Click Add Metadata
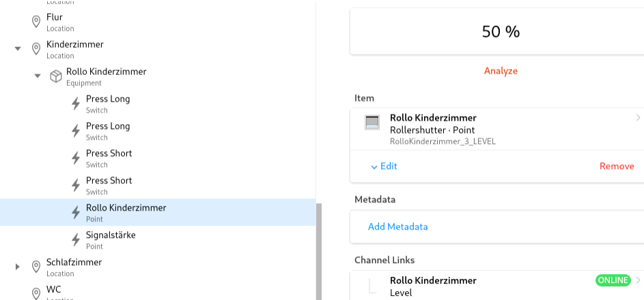 coord(397,226)
